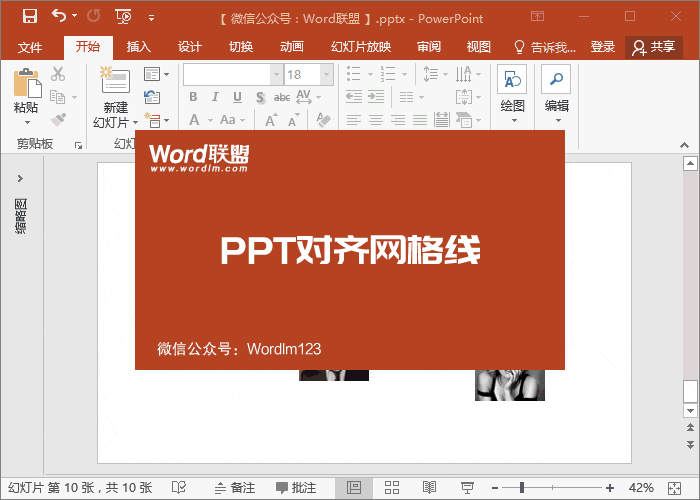The width and height of the screenshot is (700, 500).
Task: Adjust the zoom slider handle
Action: pos(522,488)
